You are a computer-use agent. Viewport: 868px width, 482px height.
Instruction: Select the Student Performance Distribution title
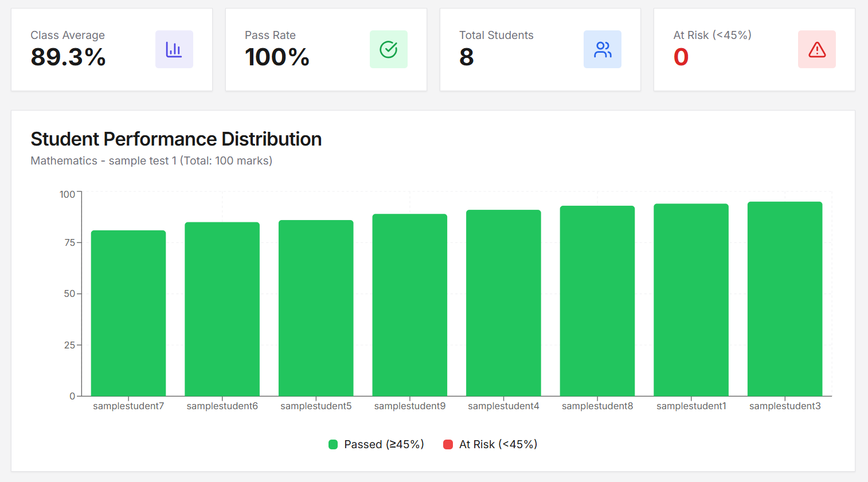(176, 139)
